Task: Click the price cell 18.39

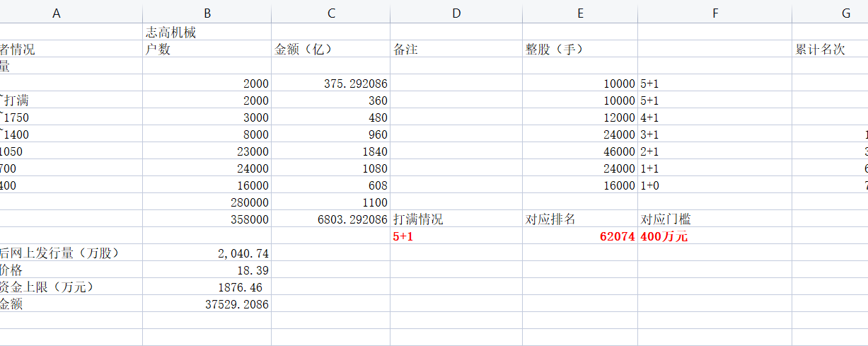Action: (207, 270)
